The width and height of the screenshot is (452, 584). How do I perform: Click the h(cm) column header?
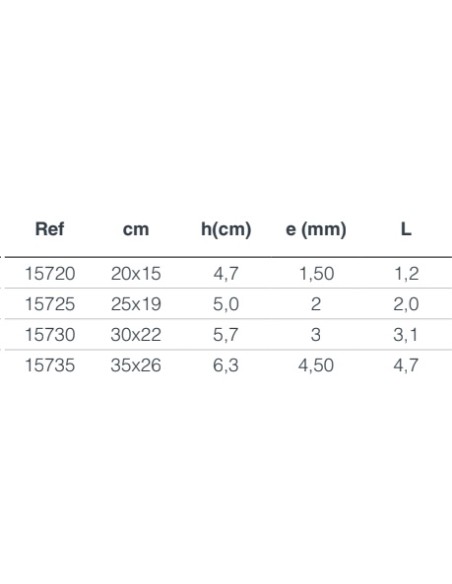click(226, 229)
